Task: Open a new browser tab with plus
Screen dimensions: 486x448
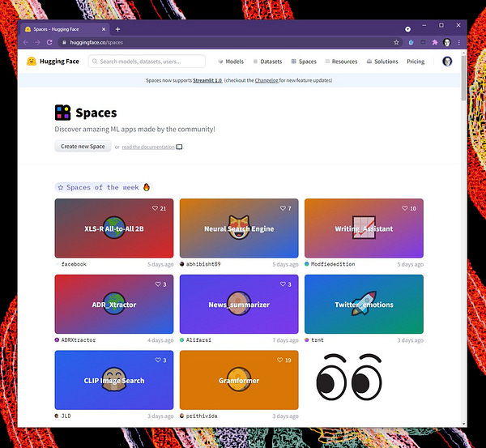Action: click(x=117, y=28)
